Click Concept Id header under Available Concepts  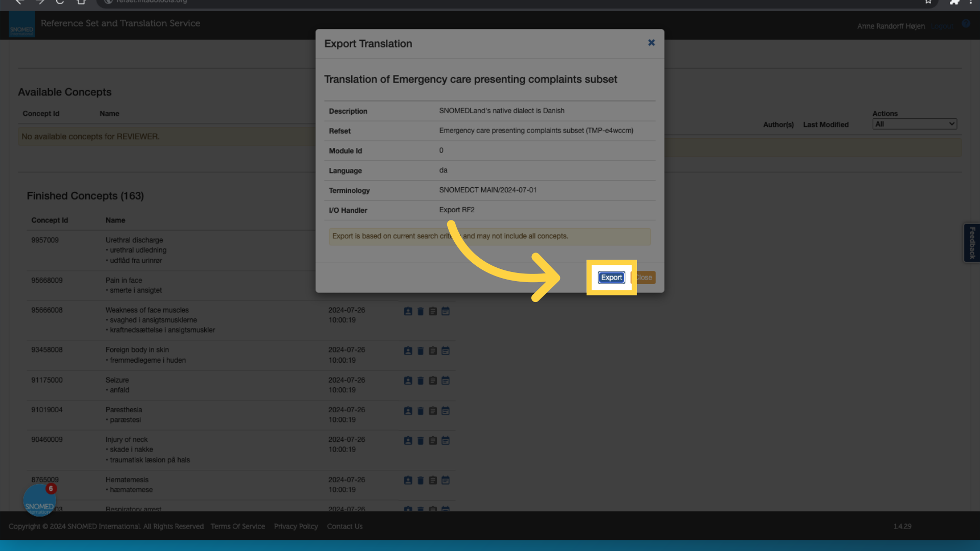tap(41, 114)
